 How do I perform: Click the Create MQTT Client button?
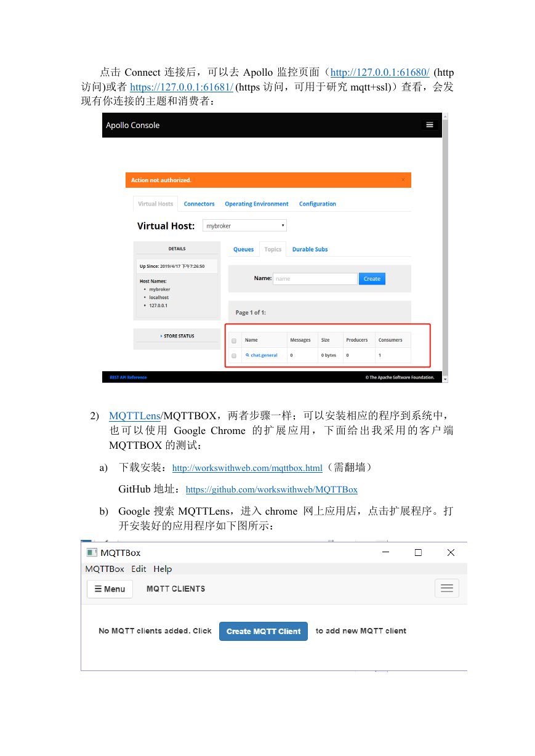[x=263, y=631]
